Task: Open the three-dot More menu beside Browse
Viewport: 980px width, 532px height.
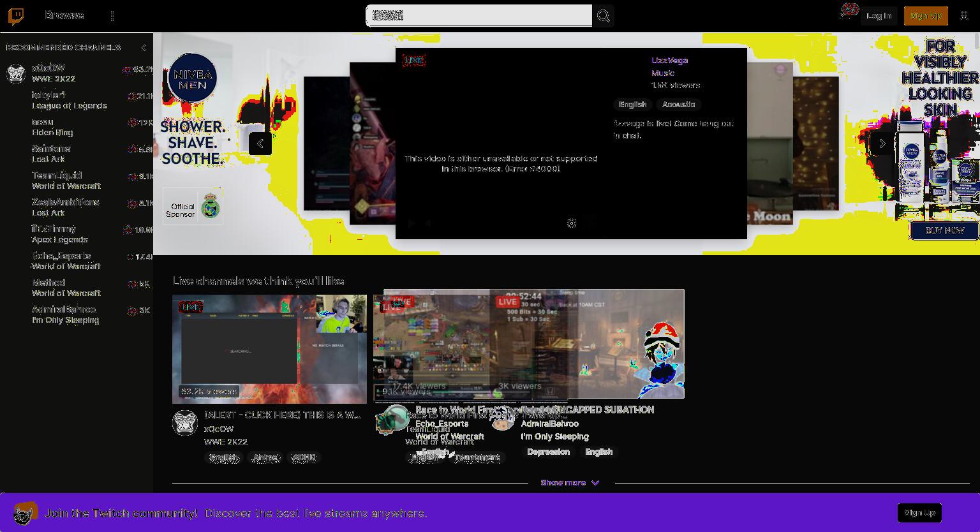Action: [x=112, y=16]
